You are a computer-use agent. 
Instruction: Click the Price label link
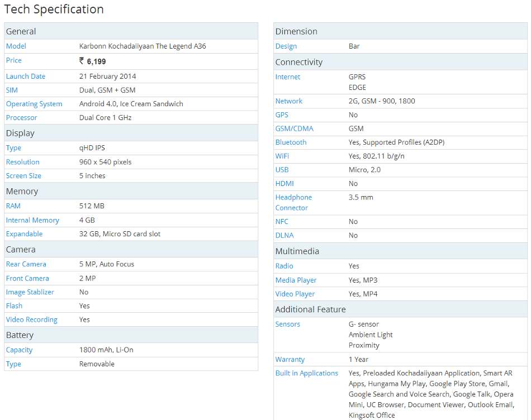(14, 60)
